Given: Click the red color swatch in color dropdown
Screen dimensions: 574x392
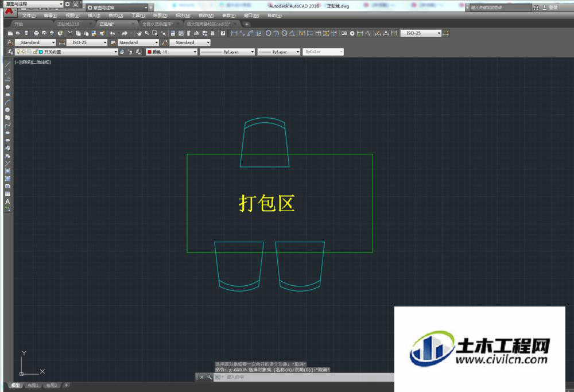Looking at the screenshot, I should pos(149,52).
